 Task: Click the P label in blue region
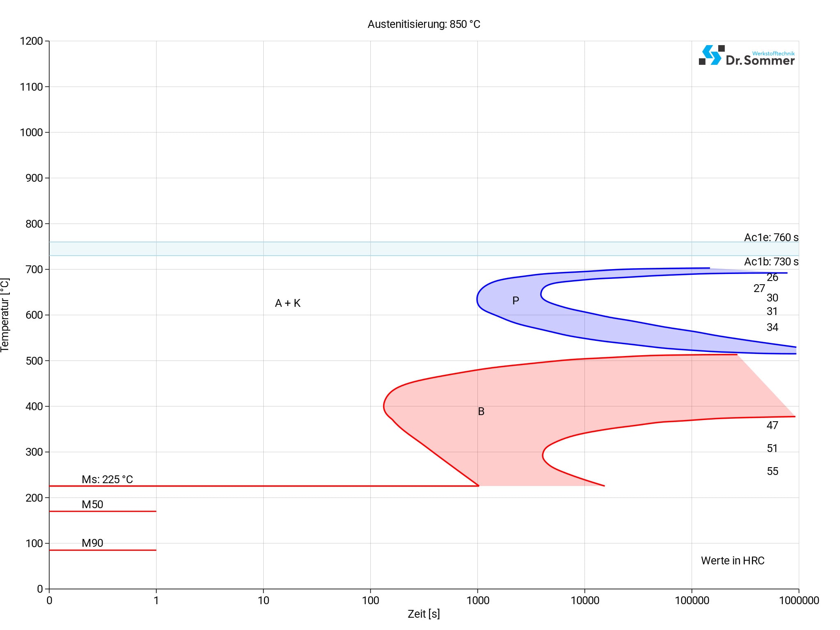click(x=516, y=301)
